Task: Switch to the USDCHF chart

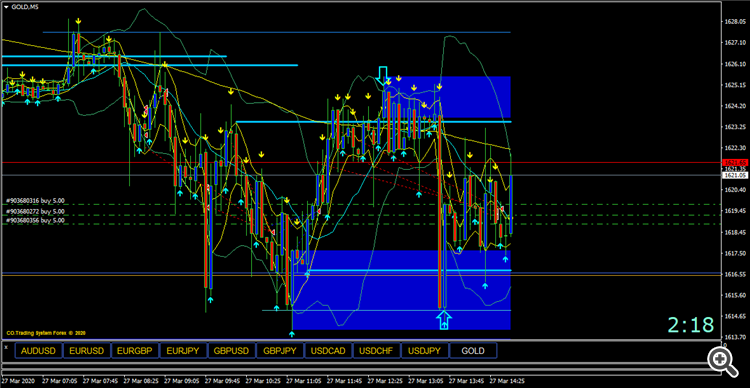Action: (x=376, y=351)
